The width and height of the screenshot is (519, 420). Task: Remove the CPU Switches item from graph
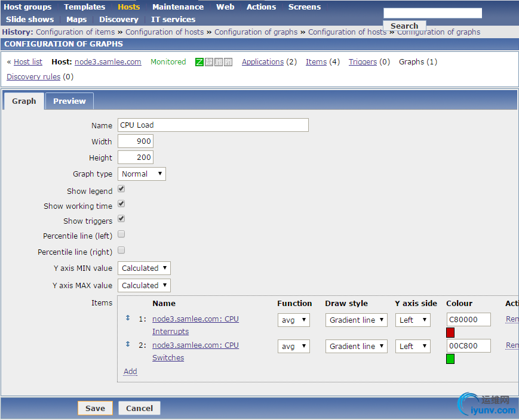512,345
